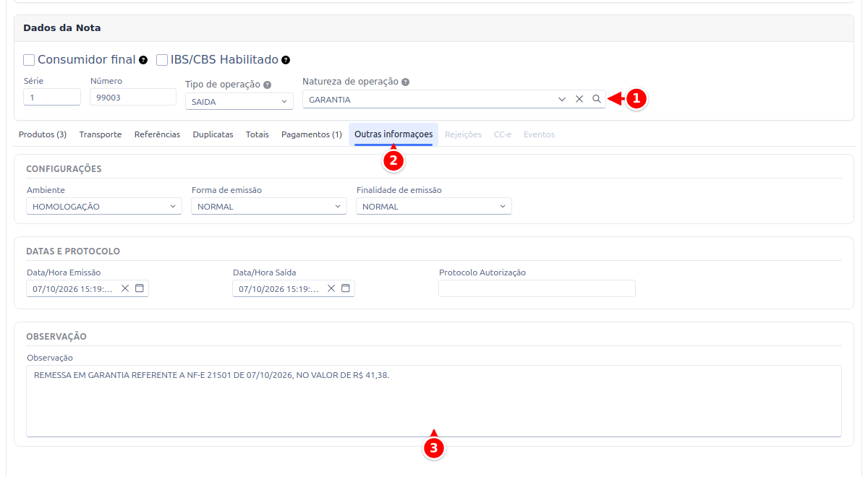The height and width of the screenshot is (477, 868).
Task: Open the Ambiente dropdown
Action: coord(104,207)
